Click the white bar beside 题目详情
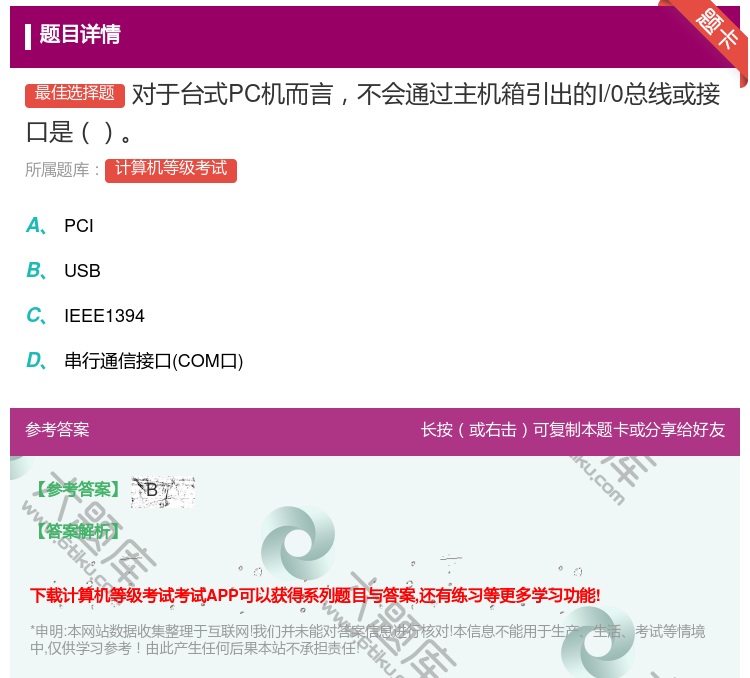 [x=28, y=35]
